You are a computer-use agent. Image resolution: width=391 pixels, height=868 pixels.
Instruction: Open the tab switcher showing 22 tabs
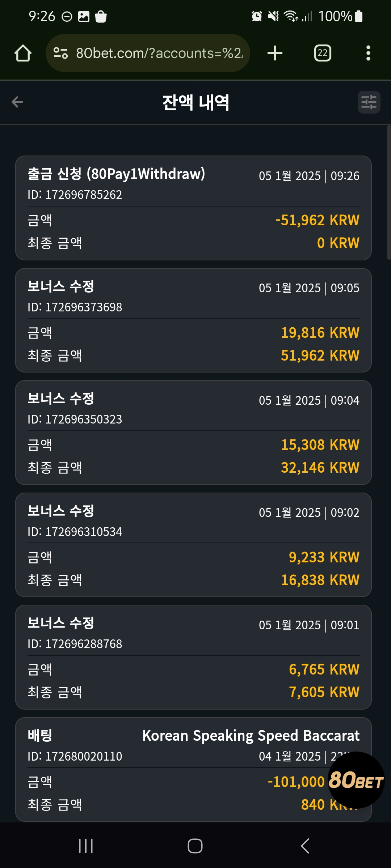323,53
